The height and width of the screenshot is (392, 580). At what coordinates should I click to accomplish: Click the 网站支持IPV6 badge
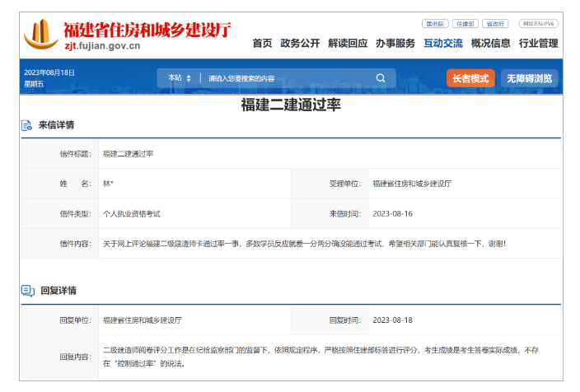538,24
